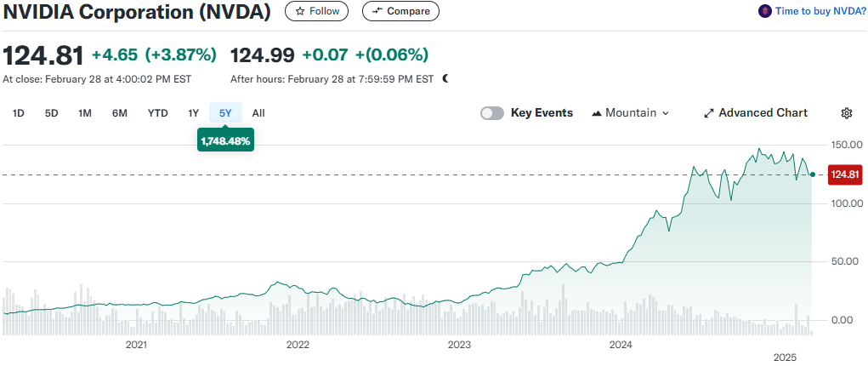This screenshot has height=366, width=868.
Task: Click the 2022 x-axis label
Action: click(298, 345)
